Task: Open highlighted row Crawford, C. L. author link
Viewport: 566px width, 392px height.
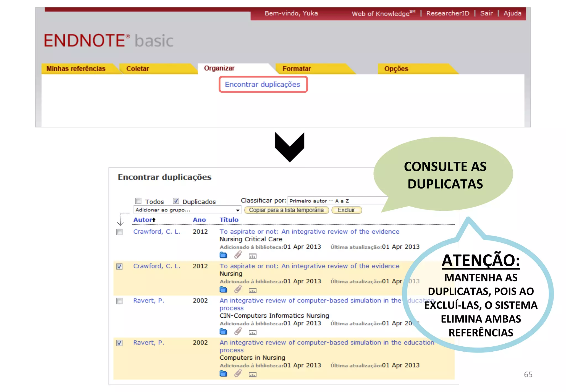Action: (x=157, y=266)
